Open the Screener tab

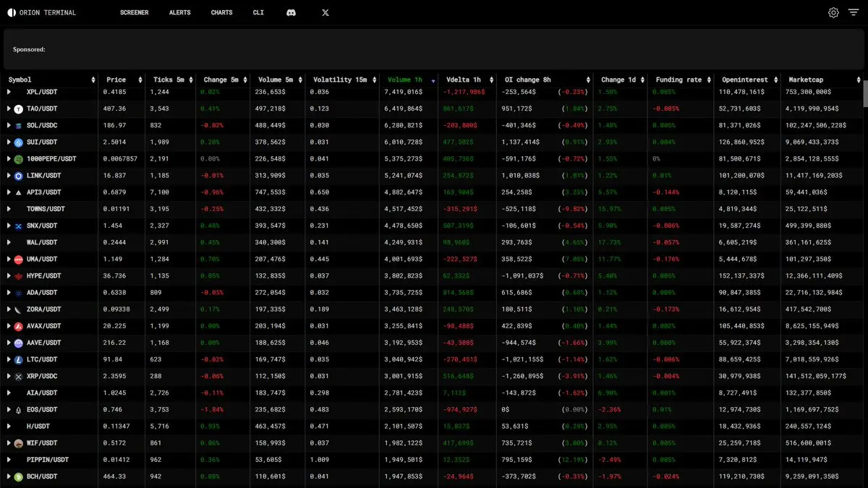pos(134,12)
